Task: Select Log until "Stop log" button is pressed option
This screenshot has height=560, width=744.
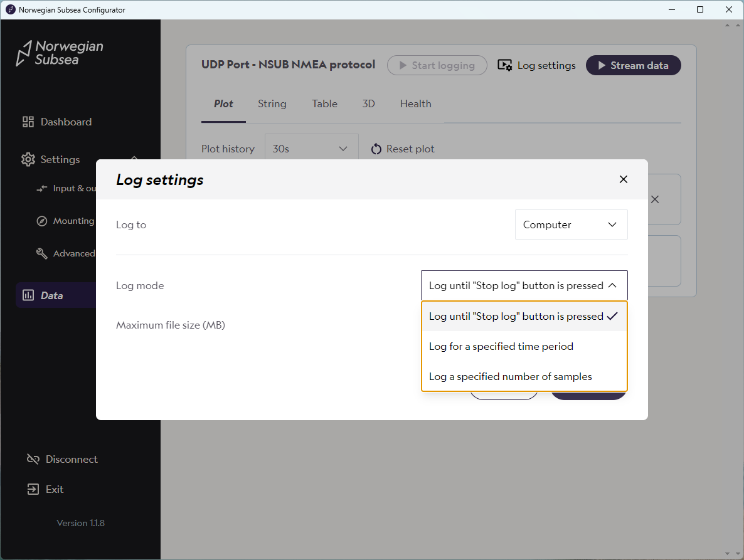Action: 524,316
